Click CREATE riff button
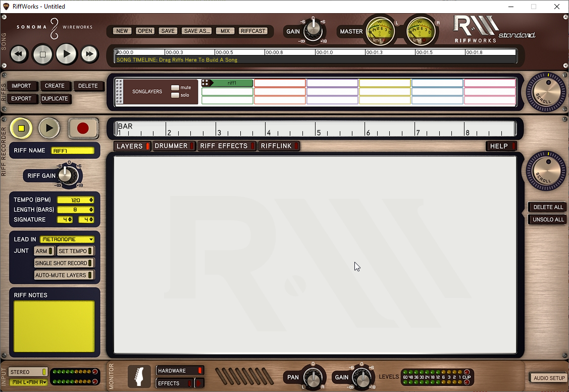The image size is (569, 392). [55, 86]
